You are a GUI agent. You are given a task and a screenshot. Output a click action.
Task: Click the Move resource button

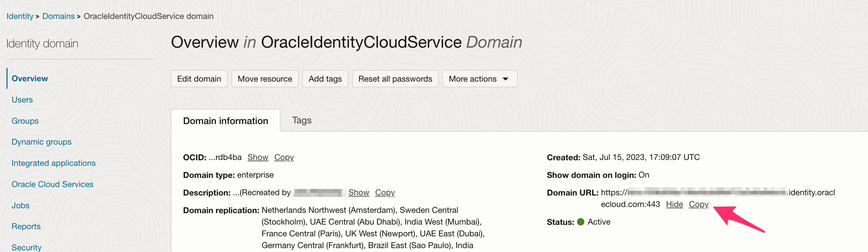(265, 79)
